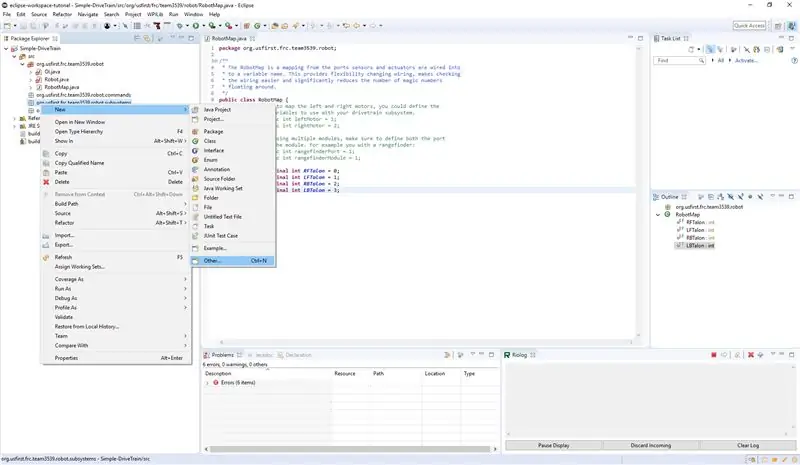Toggle Hide Fields icon in Outline toolbar

(x=731, y=197)
